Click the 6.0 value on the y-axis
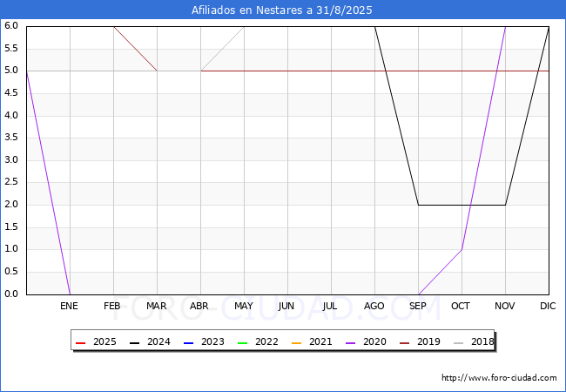The width and height of the screenshot is (566, 392). [x=11, y=26]
